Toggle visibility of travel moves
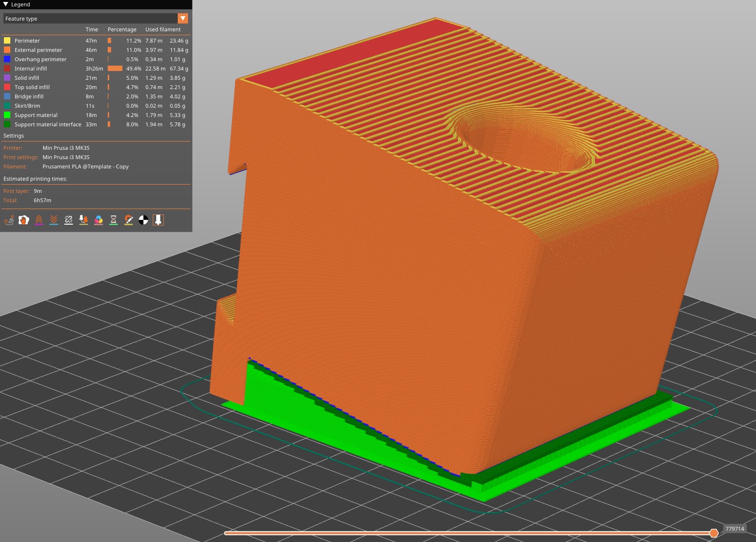 pos(9,220)
